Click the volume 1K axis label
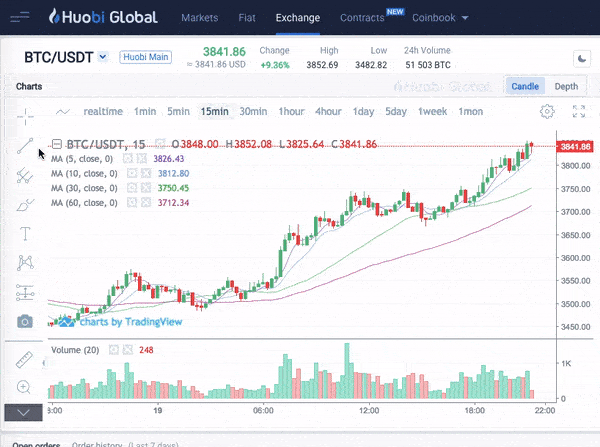Viewport: 600px width, 447px height. (x=566, y=363)
